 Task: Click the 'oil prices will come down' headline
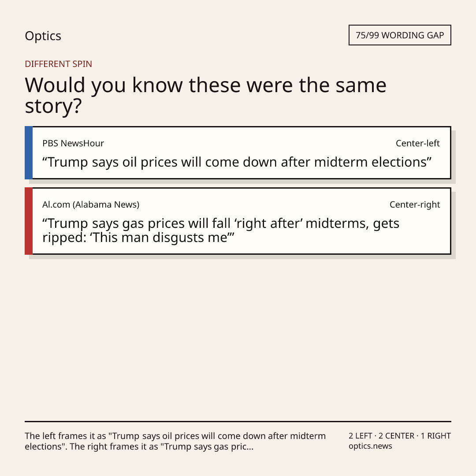tap(237, 162)
